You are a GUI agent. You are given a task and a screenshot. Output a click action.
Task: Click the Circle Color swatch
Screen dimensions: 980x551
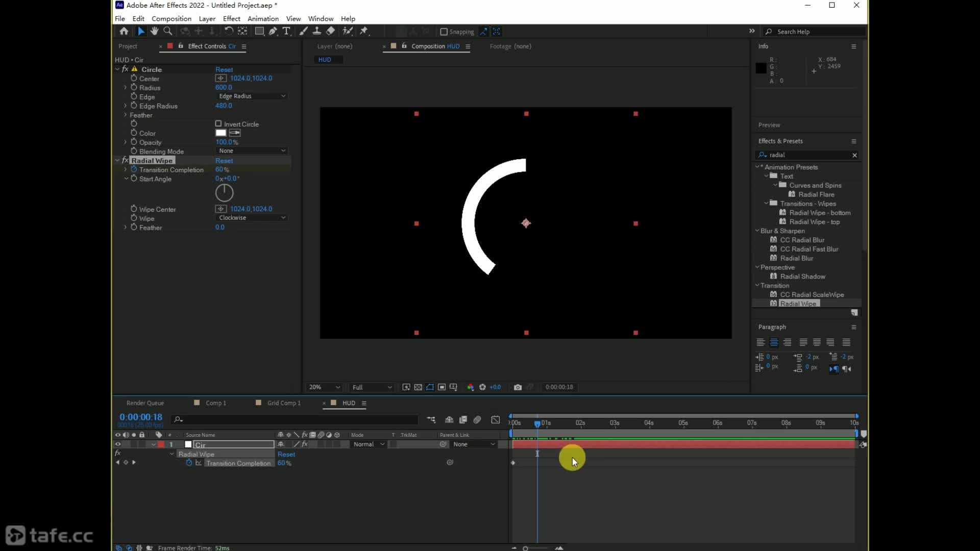[x=220, y=133]
